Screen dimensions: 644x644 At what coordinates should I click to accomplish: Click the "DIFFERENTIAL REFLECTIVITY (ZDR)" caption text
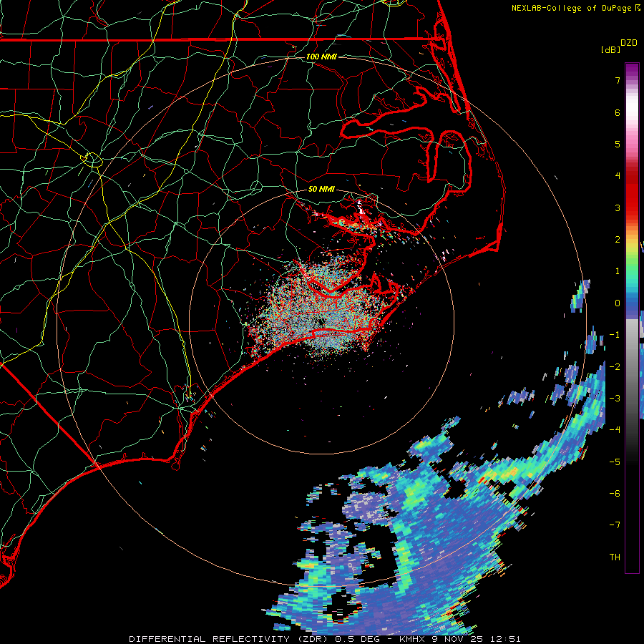point(230,639)
